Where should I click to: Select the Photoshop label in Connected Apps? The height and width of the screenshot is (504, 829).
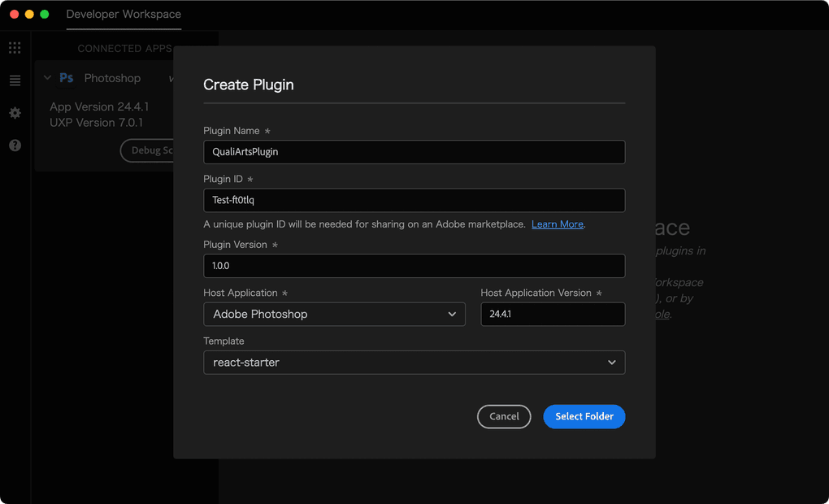point(112,78)
